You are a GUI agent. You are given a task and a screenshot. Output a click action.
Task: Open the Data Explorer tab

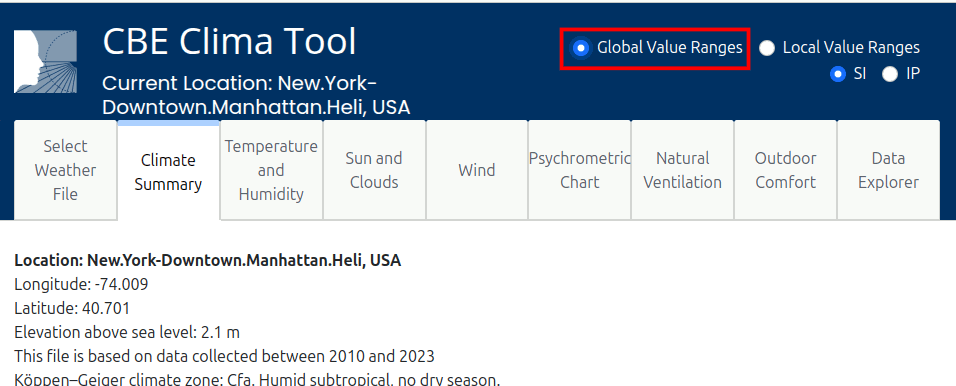click(x=888, y=170)
